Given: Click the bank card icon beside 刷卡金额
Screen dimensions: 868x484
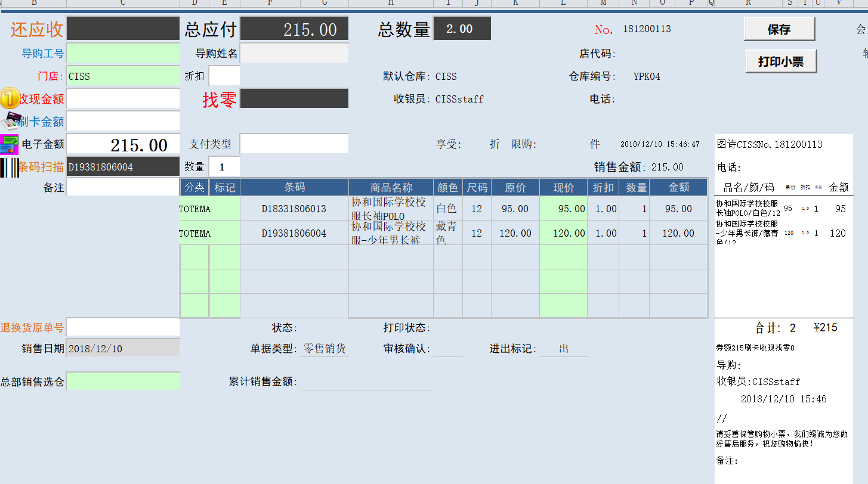Looking at the screenshot, I should pos(11,121).
